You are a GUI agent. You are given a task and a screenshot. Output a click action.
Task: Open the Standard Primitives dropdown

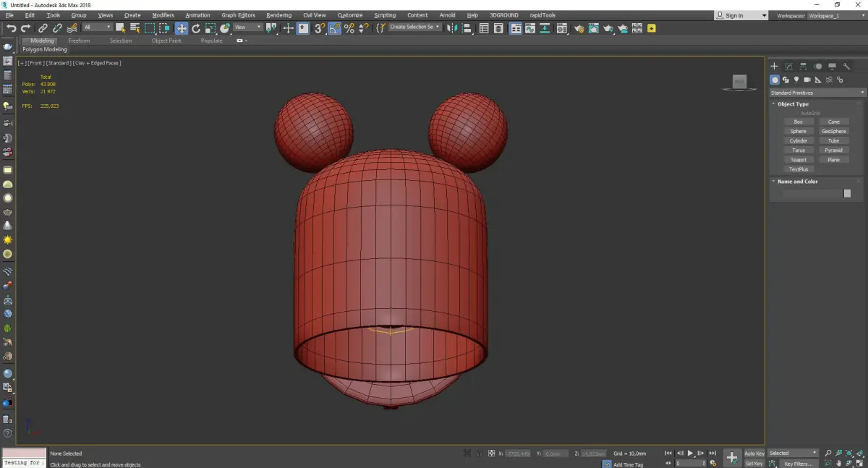click(x=817, y=93)
